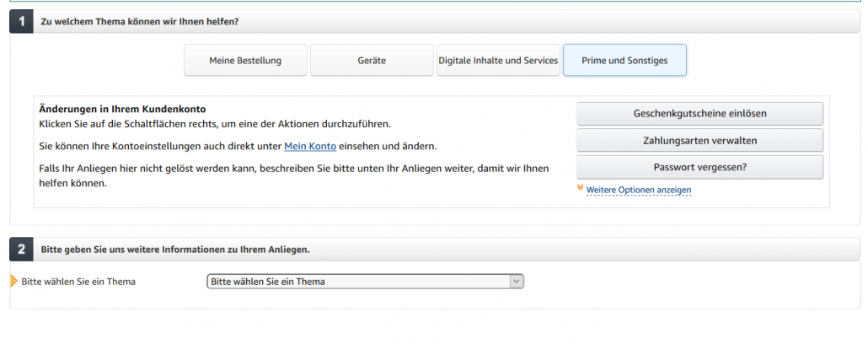Screen dimensions: 868x344
Task: Expand Weitere Optionen anzeigen
Action: click(x=638, y=190)
